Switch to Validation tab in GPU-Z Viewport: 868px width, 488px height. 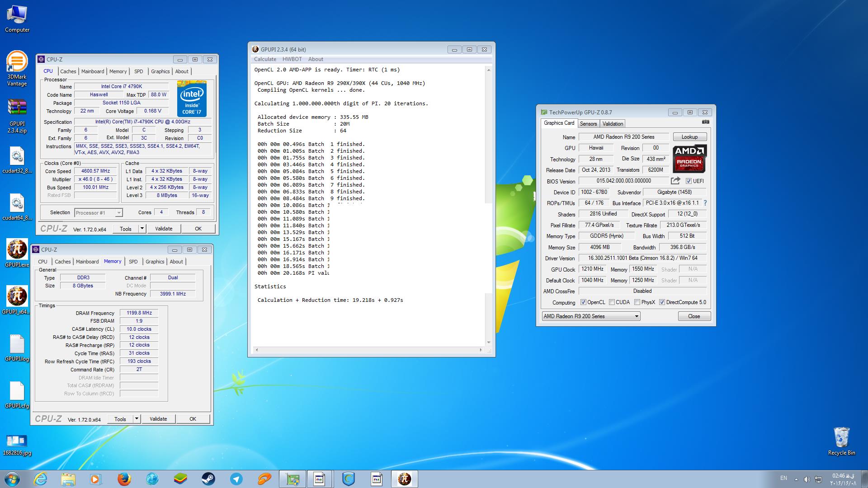pyautogui.click(x=613, y=124)
